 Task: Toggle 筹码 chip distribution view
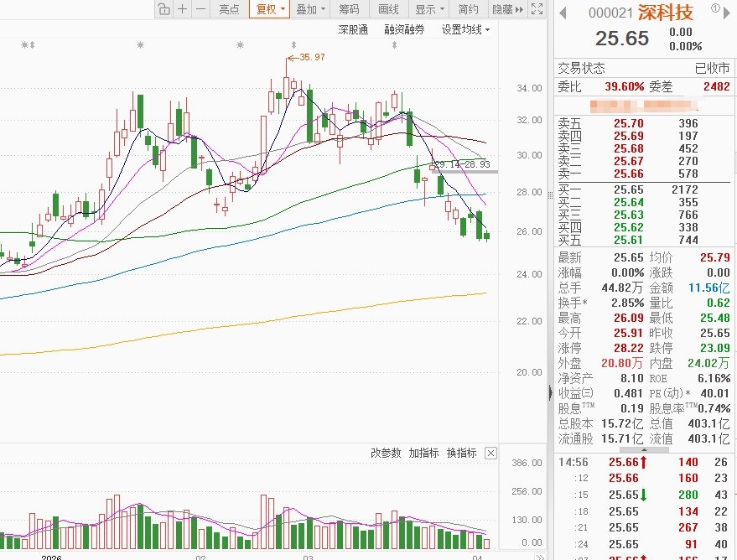click(x=349, y=9)
